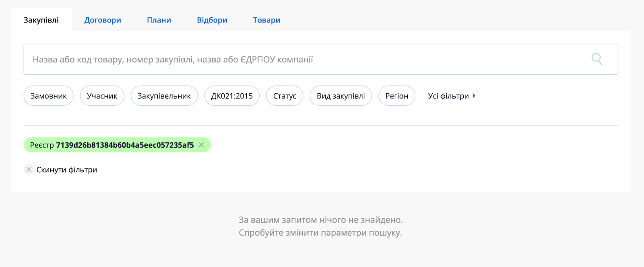Go to the Відбори tab
The width and height of the screenshot is (644, 267).
point(212,20)
